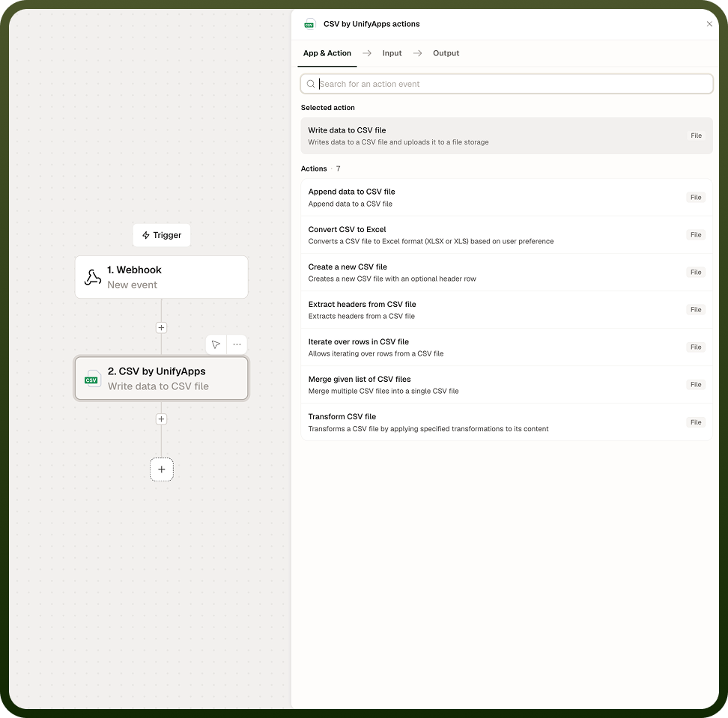Click the Actions 7 count heading
The image size is (728, 718).
321,168
